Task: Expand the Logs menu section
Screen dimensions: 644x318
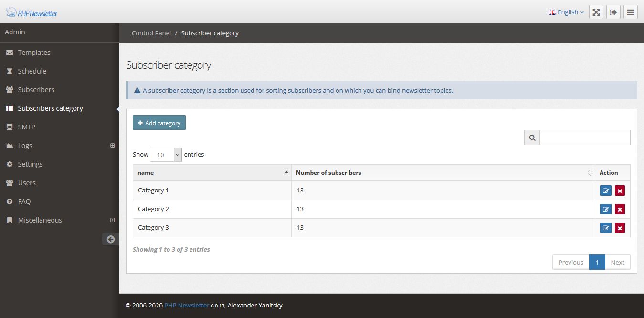Action: pyautogui.click(x=113, y=146)
